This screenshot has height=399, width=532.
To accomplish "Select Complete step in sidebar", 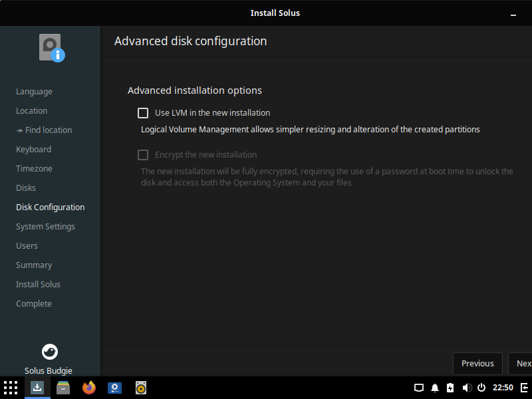I will (x=34, y=304).
